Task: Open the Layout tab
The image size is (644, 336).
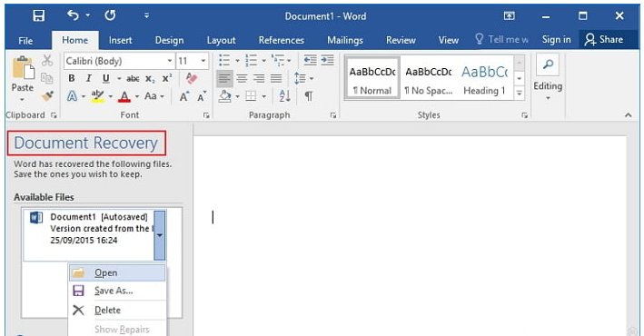Action: coord(221,40)
